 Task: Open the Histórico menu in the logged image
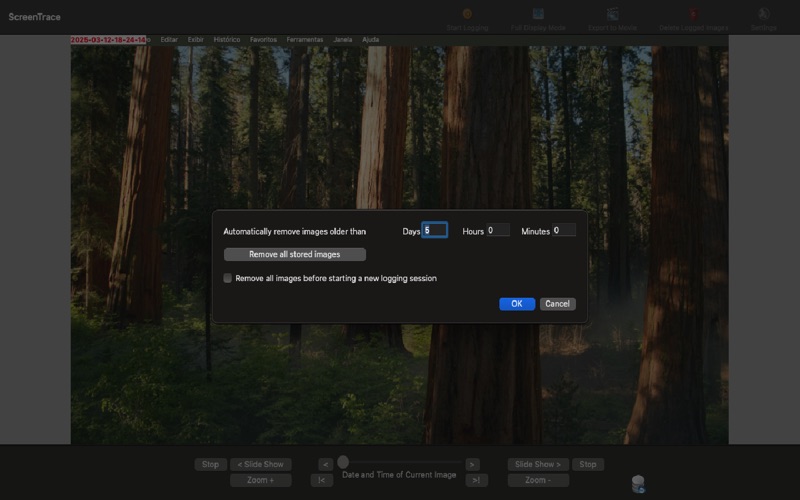tap(227, 39)
